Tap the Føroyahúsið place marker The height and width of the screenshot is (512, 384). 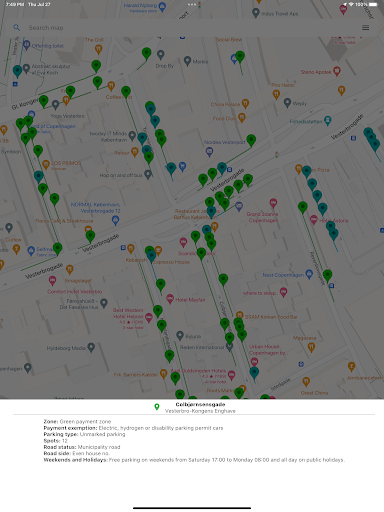104,303
